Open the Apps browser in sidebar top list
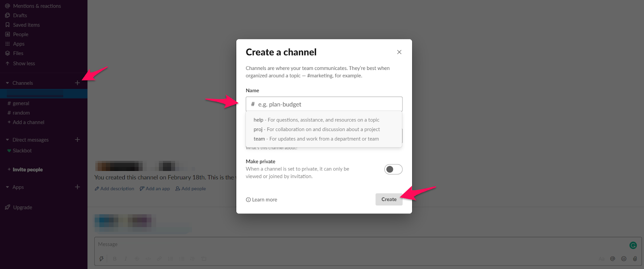 click(x=15, y=44)
